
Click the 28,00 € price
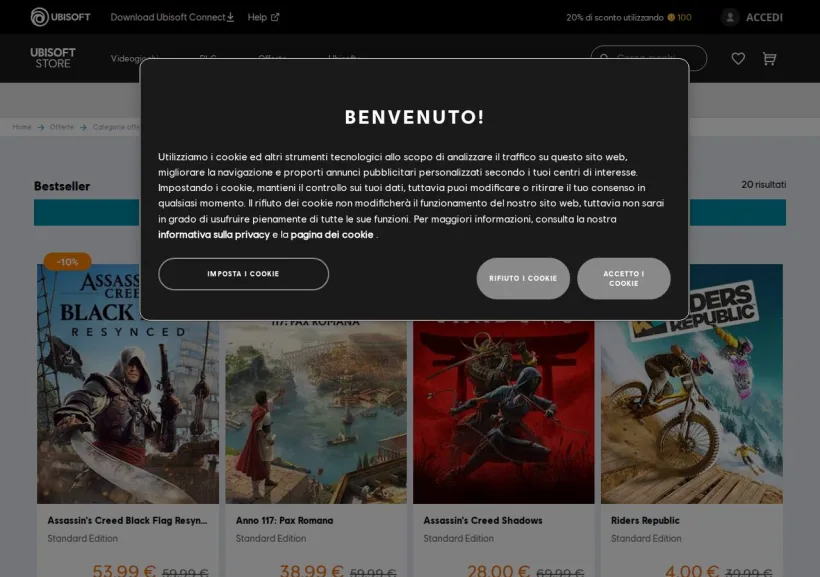pos(498,570)
